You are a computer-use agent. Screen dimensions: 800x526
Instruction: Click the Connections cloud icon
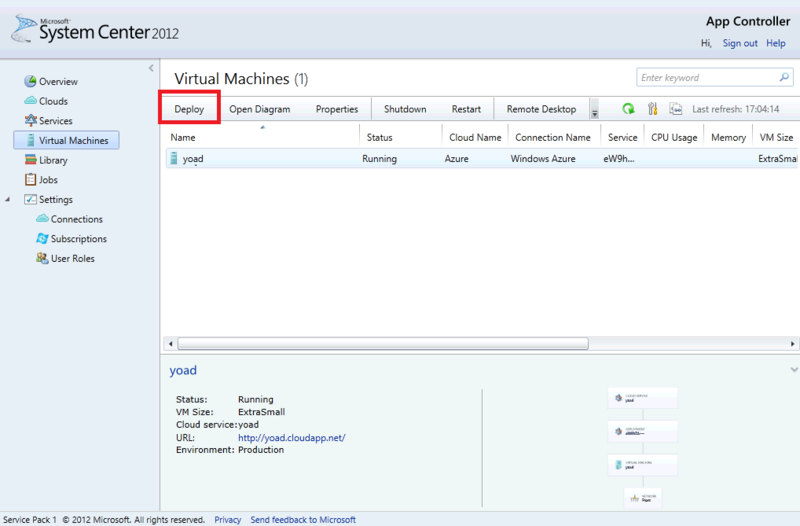tap(42, 218)
